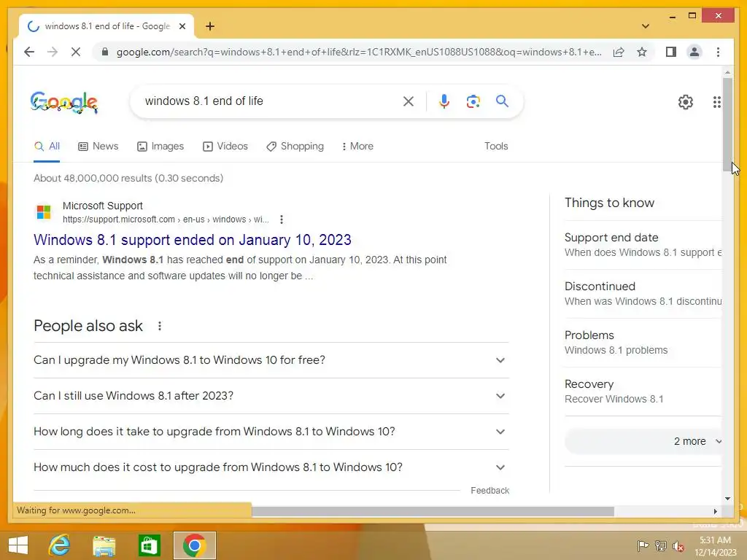The image size is (747, 560).
Task: Expand upgrade to Windows 10 for free question
Action: (x=271, y=360)
